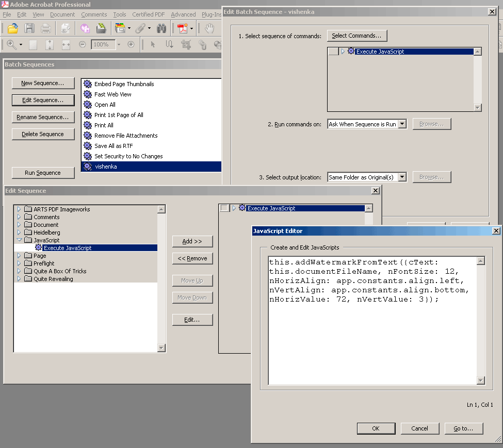Click the Delete Sequence button
The width and height of the screenshot is (503, 448).
pos(43,134)
